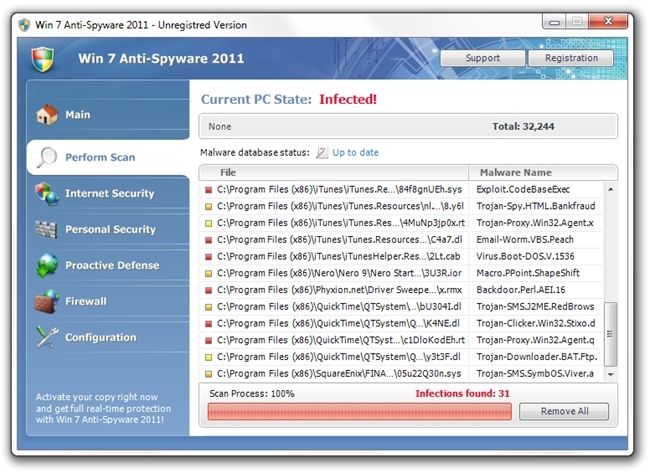Click the Support button
Viewport: 650px width, 473px height.
coord(483,58)
